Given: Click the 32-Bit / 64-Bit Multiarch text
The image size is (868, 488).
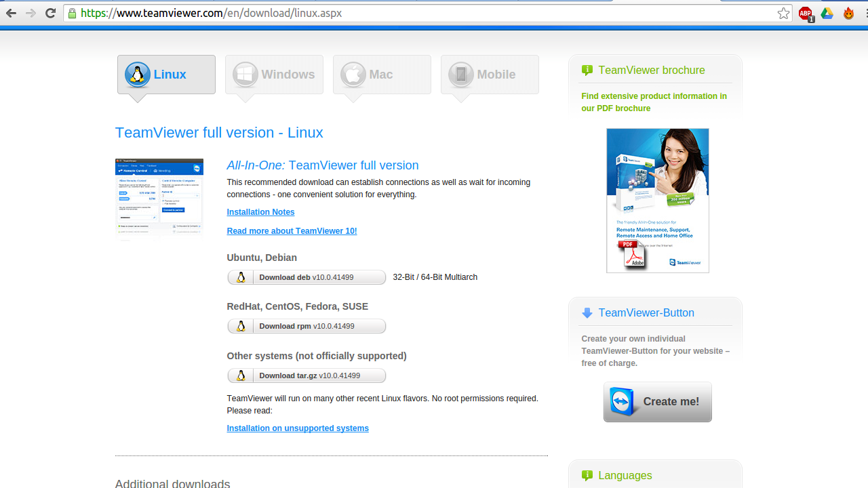Looking at the screenshot, I should [435, 277].
